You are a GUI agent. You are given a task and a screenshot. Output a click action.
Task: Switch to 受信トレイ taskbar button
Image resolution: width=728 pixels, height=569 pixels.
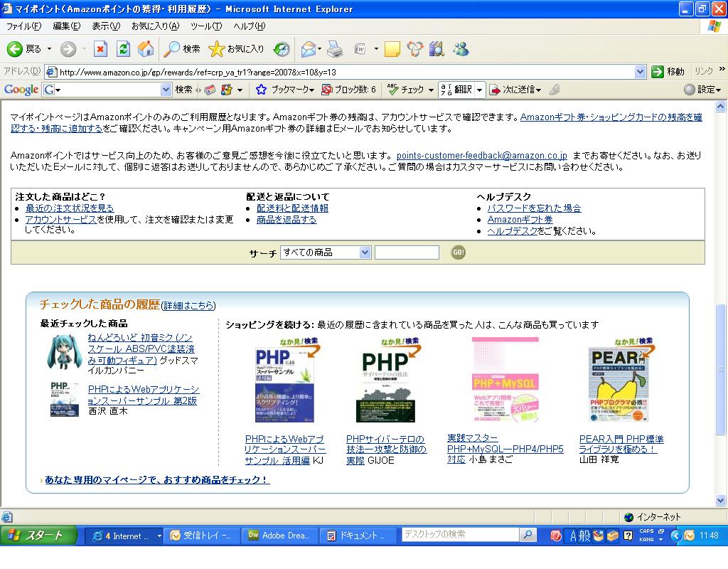(x=203, y=535)
